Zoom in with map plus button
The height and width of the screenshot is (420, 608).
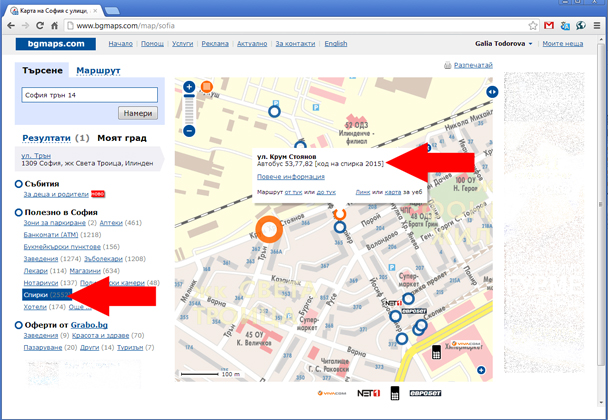coord(189,86)
